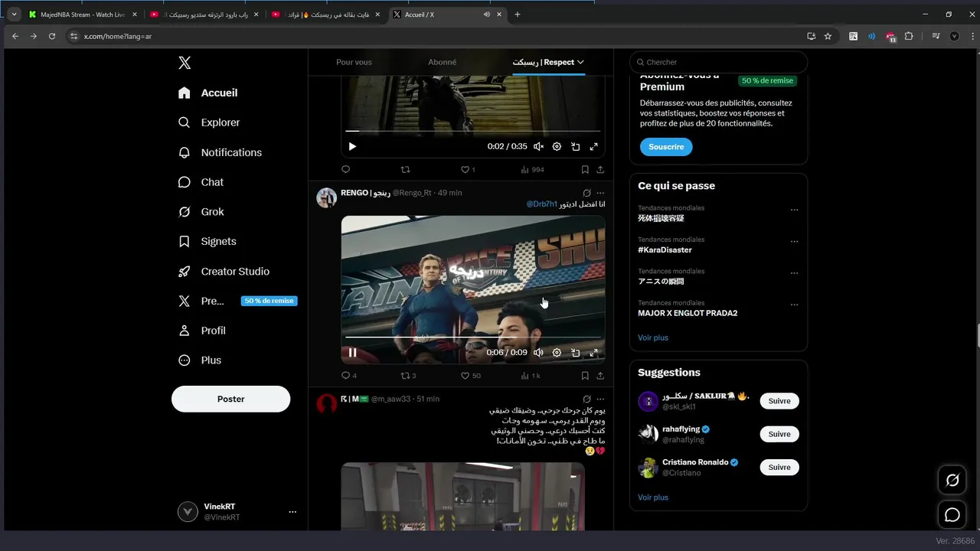Screen dimensions: 980x551
Task: Open Plus more options in sidebar
Action: click(x=200, y=360)
